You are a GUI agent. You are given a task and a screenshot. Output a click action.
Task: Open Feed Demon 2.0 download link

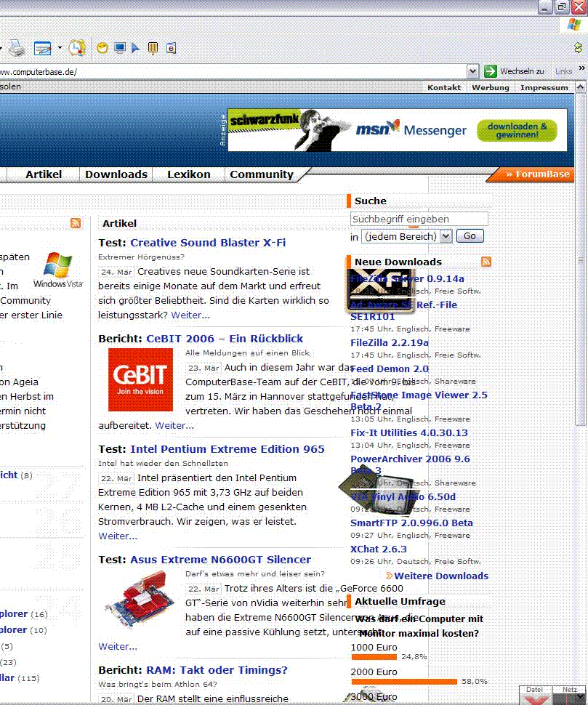coord(390,368)
